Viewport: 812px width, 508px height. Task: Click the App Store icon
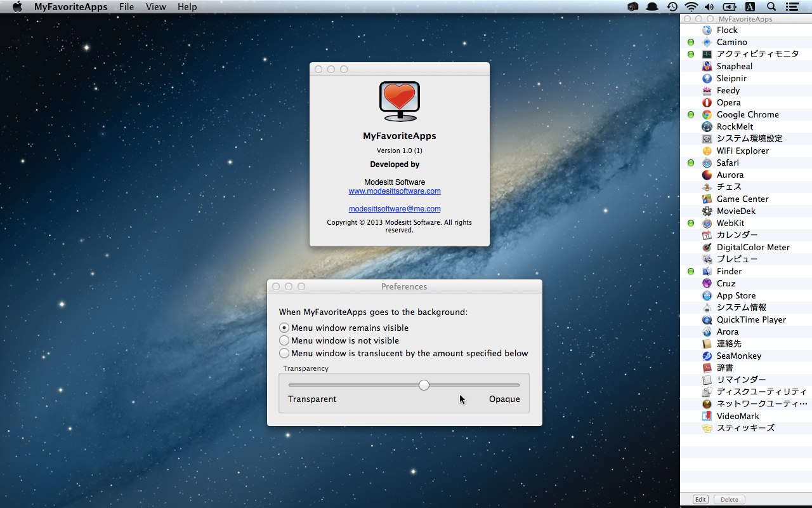(x=707, y=296)
